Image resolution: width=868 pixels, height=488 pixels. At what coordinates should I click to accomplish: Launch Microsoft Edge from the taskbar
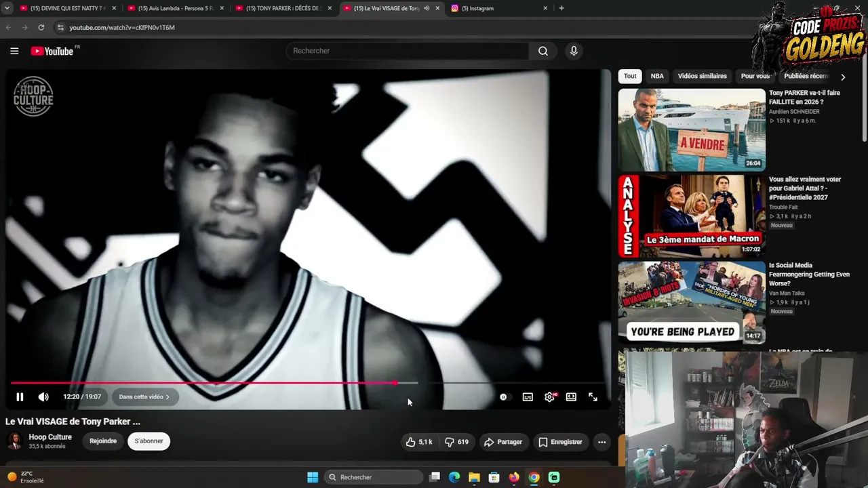[x=454, y=477]
